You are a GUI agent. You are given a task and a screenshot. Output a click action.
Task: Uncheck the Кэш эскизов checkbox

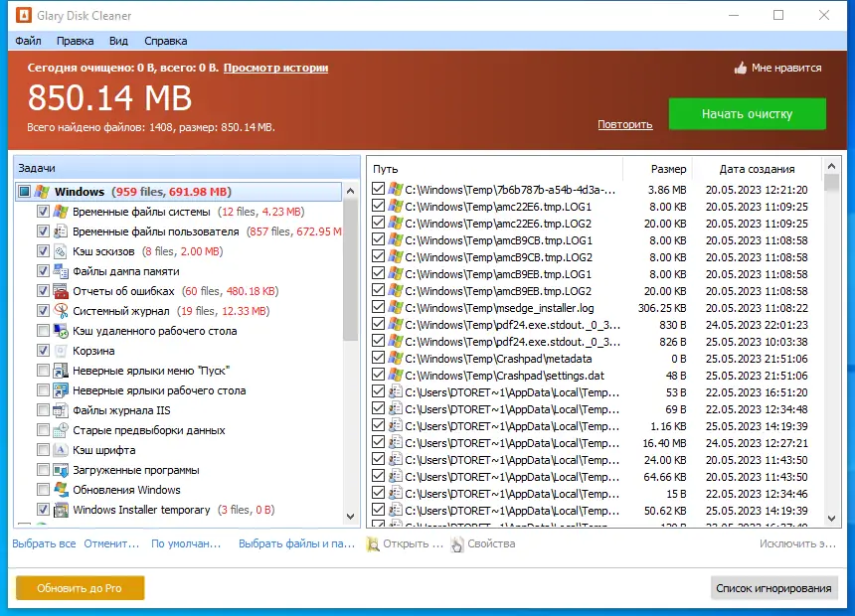43,250
